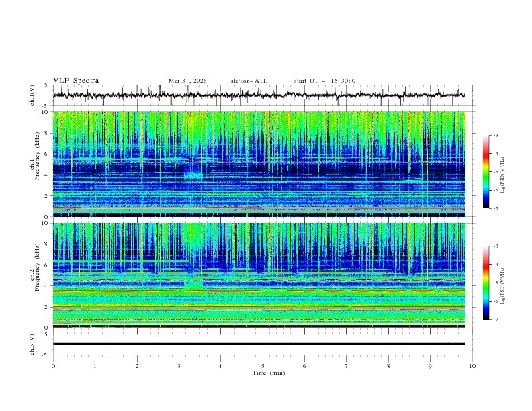Click the bright 4 kHz patch in ch.2 spectrogram
The height and width of the screenshot is (411, 532).
(193, 285)
